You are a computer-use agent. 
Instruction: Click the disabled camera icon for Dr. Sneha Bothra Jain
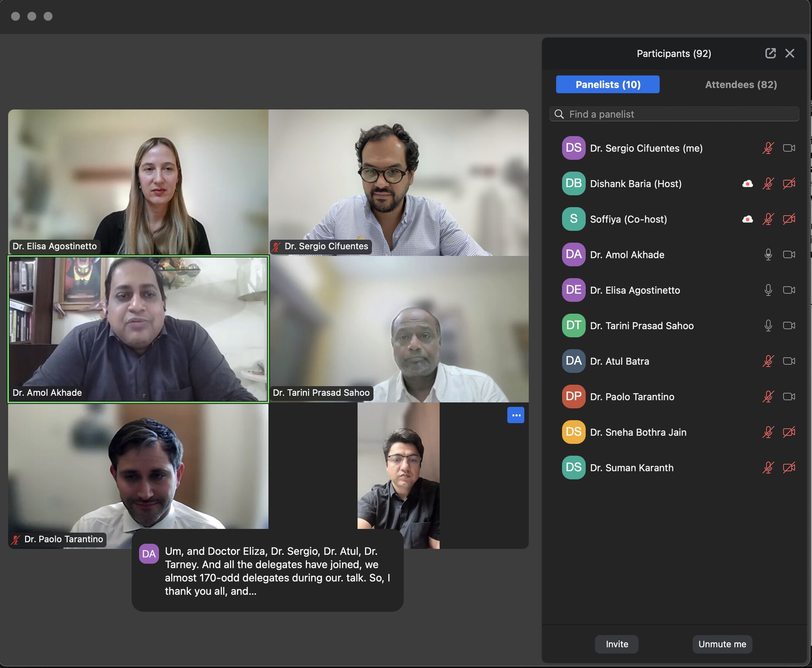pyautogui.click(x=789, y=432)
